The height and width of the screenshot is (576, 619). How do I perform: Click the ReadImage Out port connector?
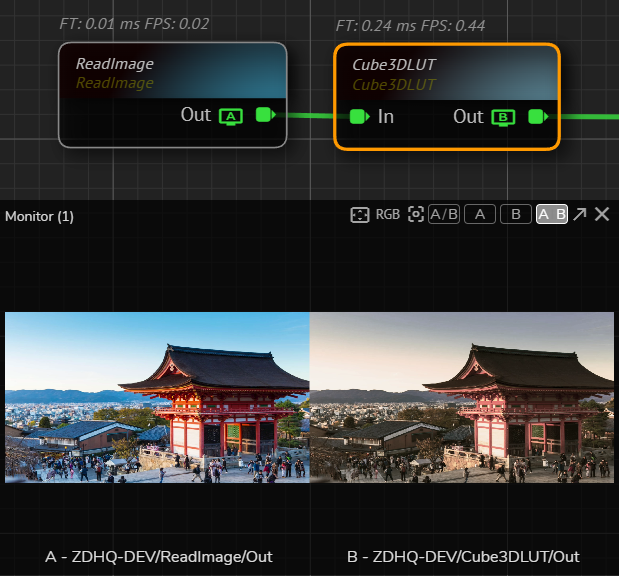265,115
